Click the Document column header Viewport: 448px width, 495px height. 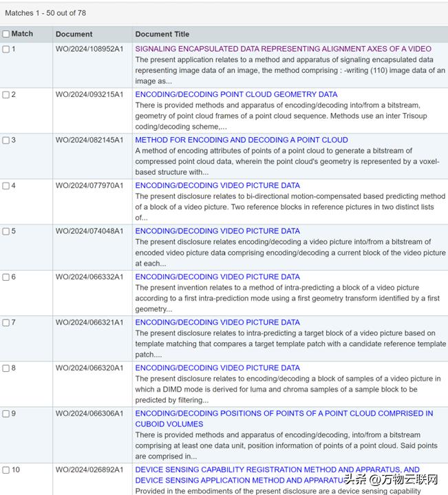tap(74, 34)
